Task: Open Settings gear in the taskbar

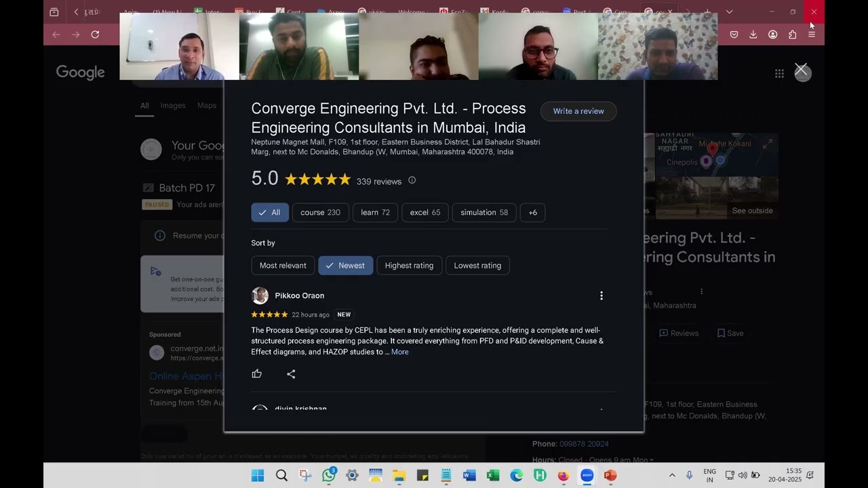Action: 352,475
